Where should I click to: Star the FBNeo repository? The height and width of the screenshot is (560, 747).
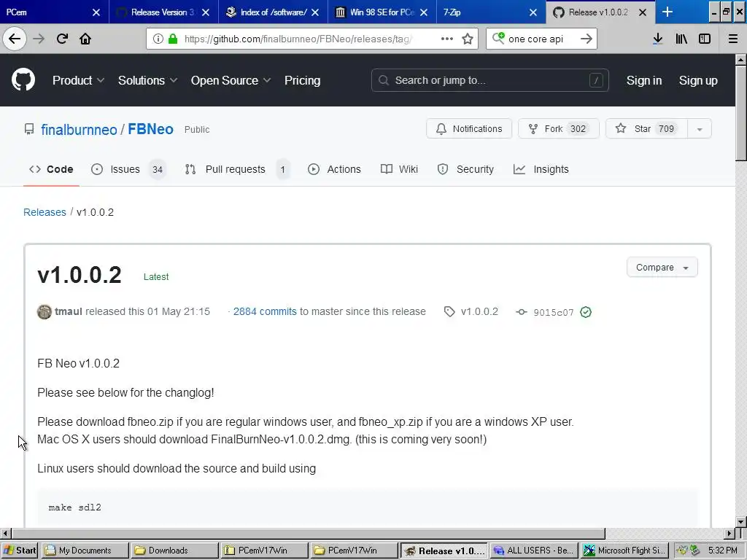click(646, 128)
